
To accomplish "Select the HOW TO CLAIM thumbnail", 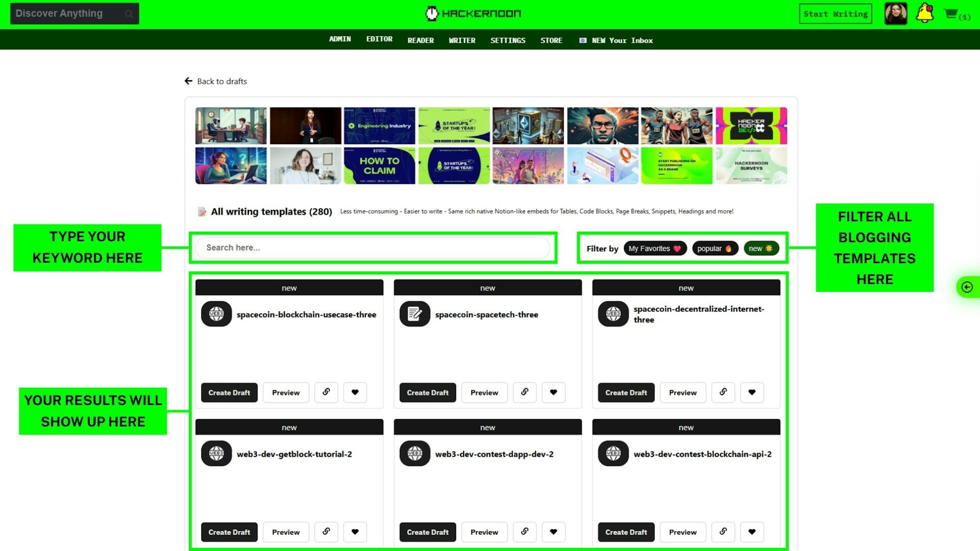I will (379, 166).
